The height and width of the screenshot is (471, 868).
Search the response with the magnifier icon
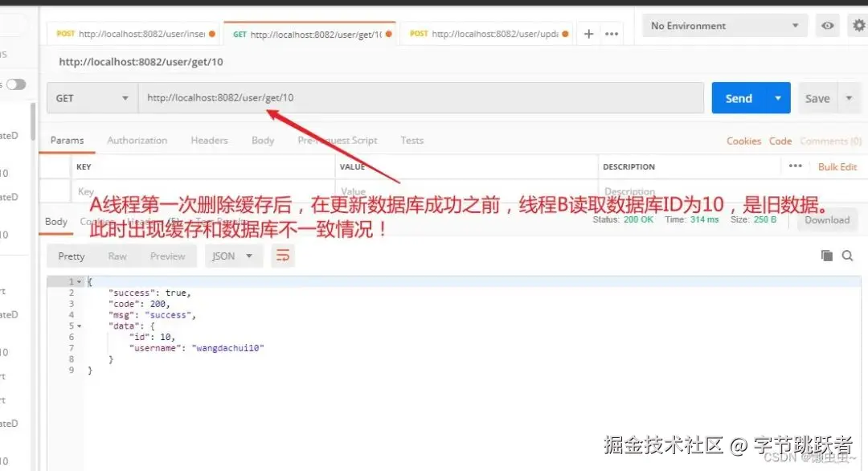tap(848, 255)
